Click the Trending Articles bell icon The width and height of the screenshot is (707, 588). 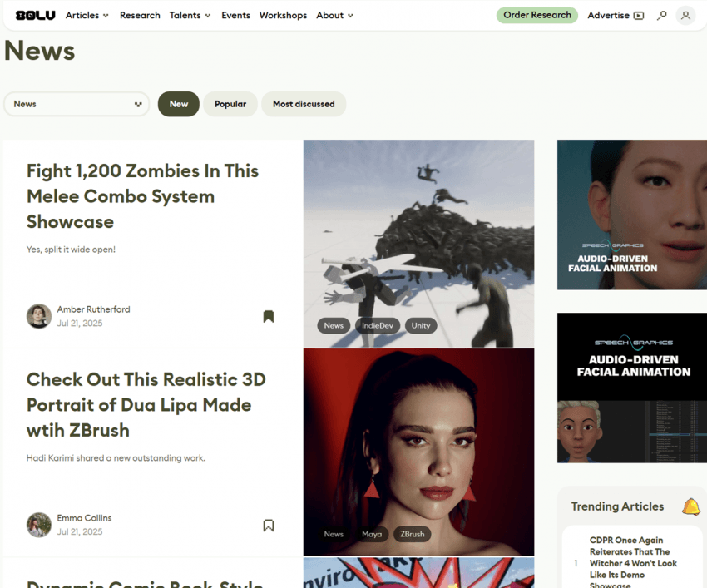(x=690, y=506)
